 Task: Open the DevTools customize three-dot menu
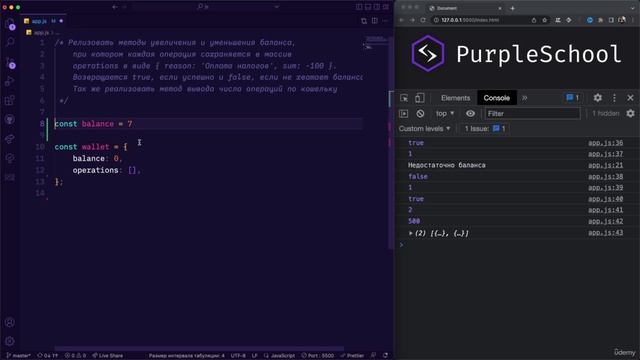point(614,98)
